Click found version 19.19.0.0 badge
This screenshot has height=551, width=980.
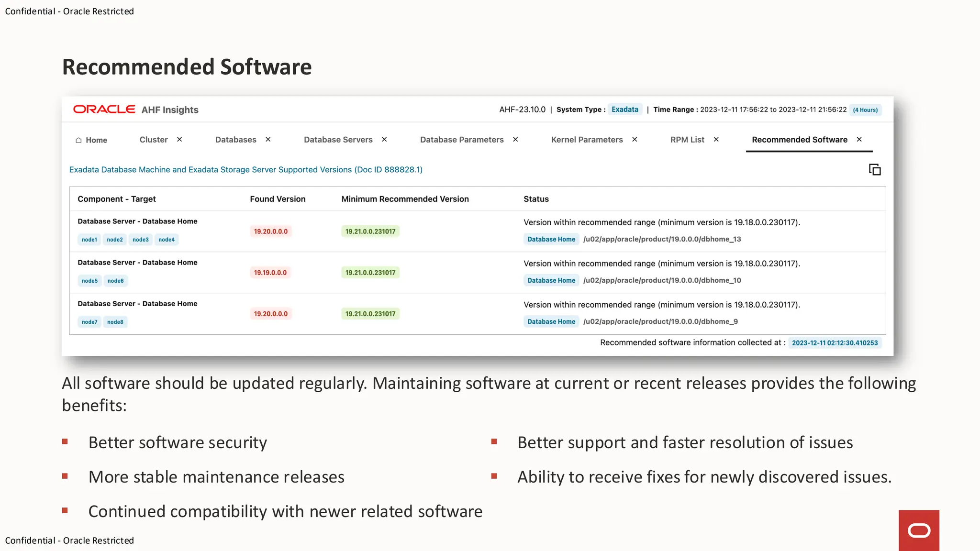[270, 273]
